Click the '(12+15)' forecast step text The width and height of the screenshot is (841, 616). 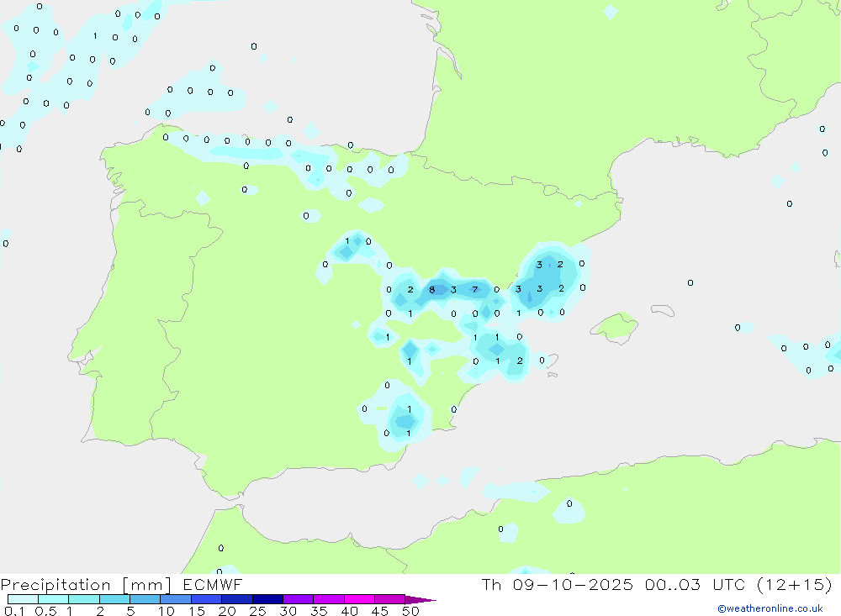[x=795, y=584]
